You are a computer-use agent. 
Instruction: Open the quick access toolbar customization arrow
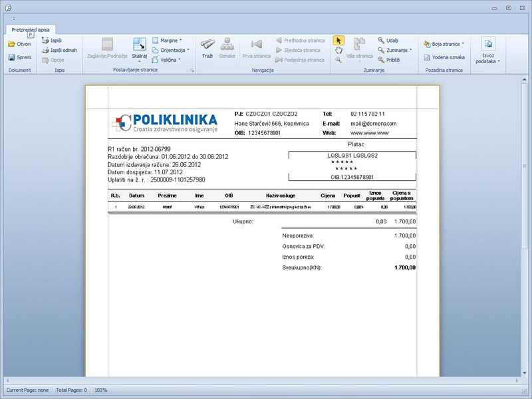(x=14, y=19)
